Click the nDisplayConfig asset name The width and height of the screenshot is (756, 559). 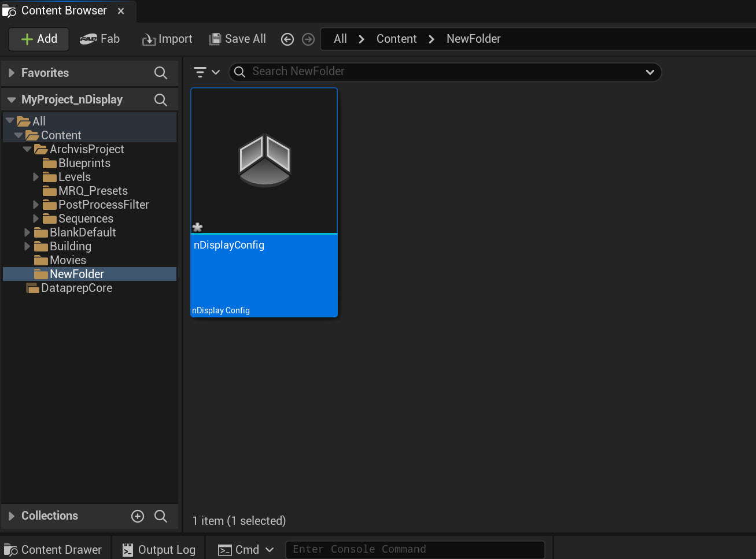(x=229, y=245)
